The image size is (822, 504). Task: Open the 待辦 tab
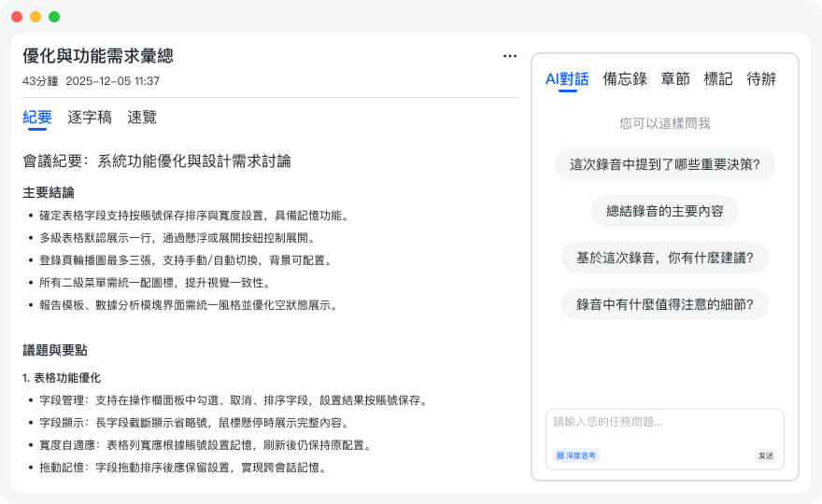tap(761, 79)
